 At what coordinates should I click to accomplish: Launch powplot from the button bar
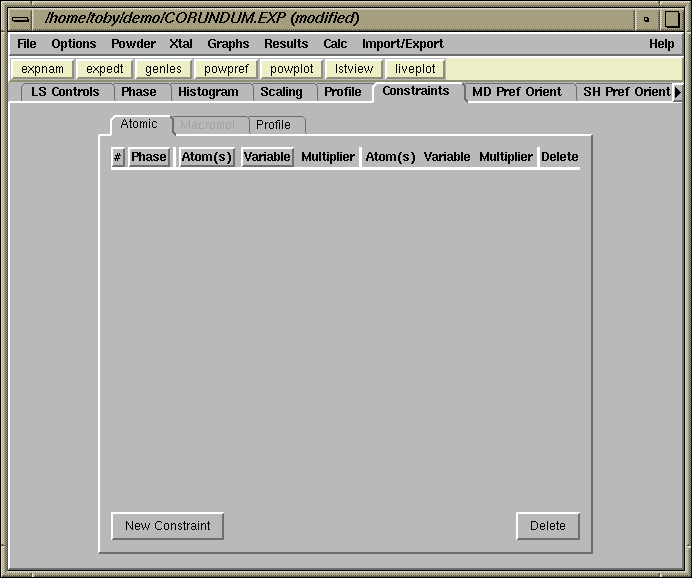pyautogui.click(x=291, y=69)
